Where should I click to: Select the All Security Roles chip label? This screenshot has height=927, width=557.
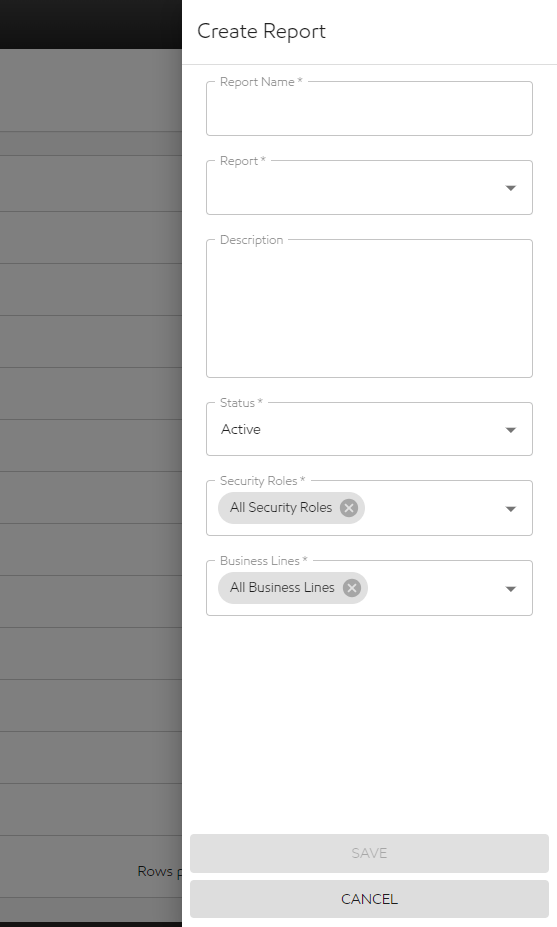281,507
